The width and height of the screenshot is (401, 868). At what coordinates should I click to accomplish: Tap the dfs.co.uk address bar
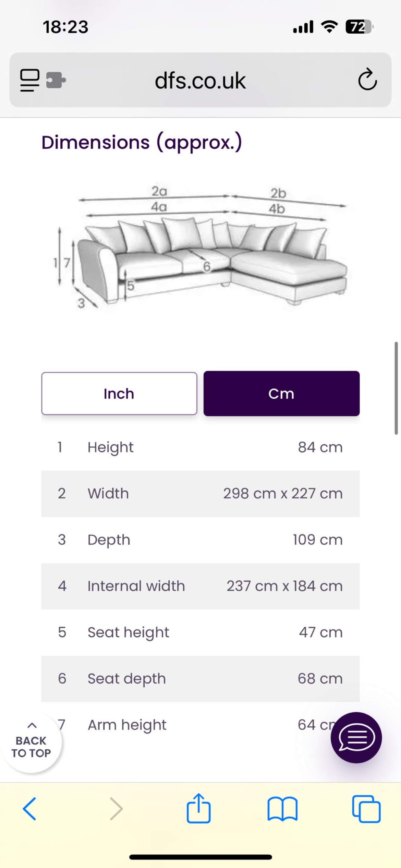point(200,80)
